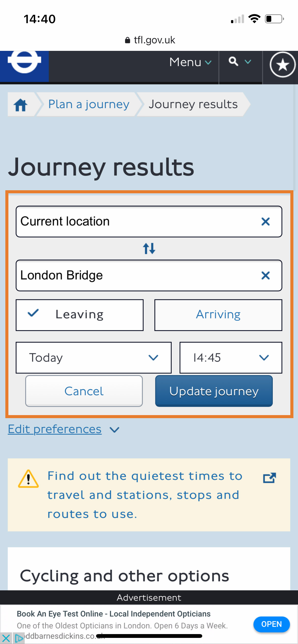The height and width of the screenshot is (644, 298).
Task: Select the Leaving option
Action: click(x=80, y=315)
